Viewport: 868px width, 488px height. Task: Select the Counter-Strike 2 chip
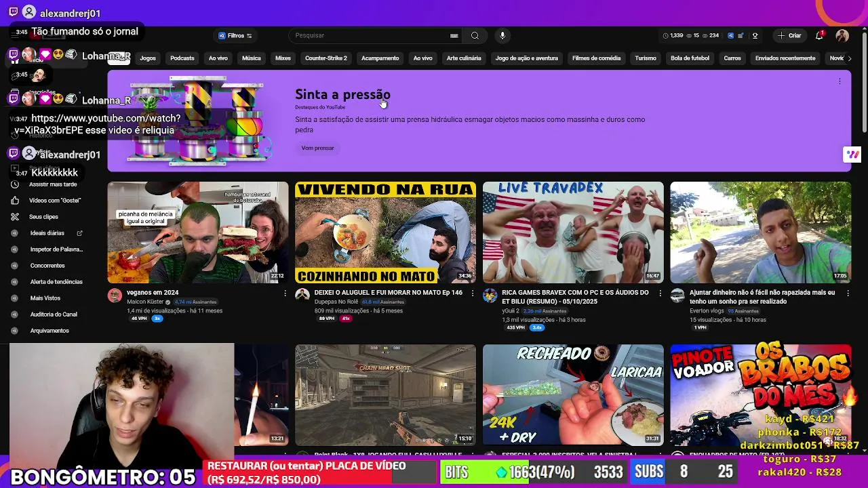coord(326,58)
